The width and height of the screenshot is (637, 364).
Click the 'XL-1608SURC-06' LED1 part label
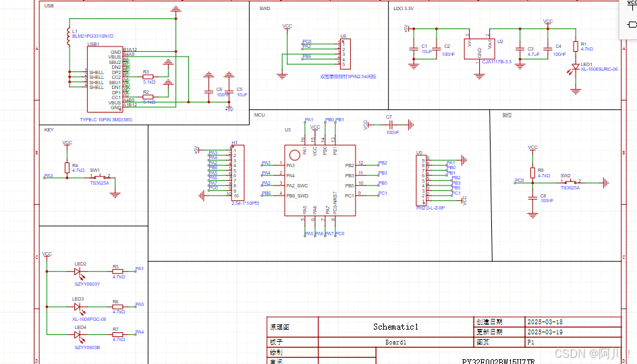pyautogui.click(x=599, y=69)
